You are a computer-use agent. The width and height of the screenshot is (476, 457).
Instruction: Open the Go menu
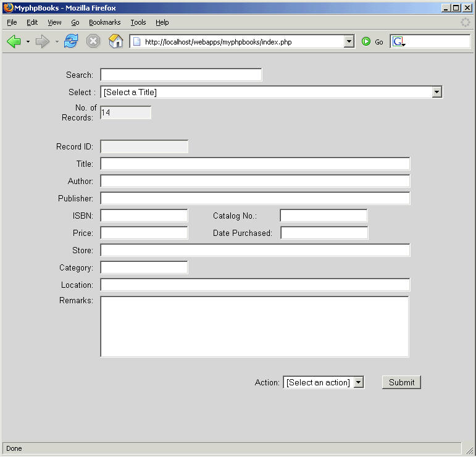(75, 22)
